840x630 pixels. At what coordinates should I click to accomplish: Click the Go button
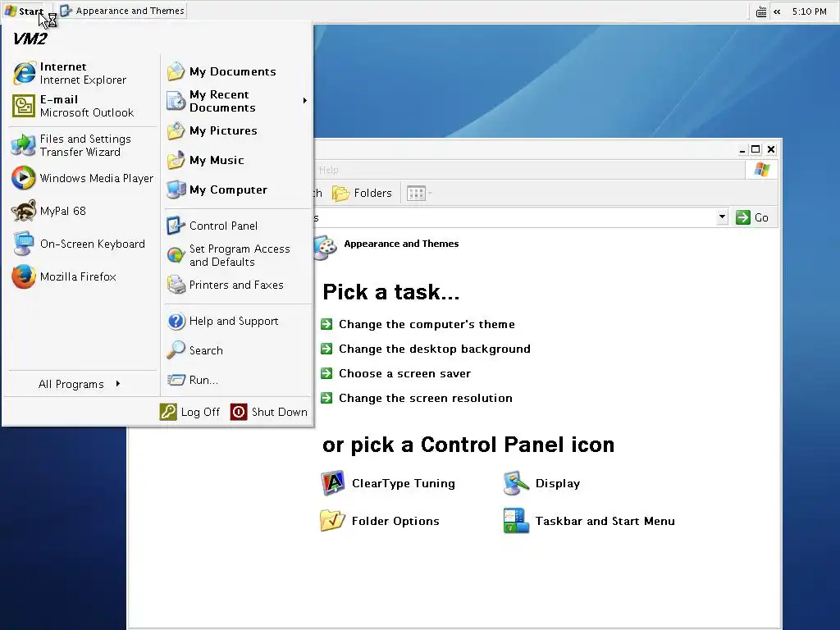click(752, 217)
